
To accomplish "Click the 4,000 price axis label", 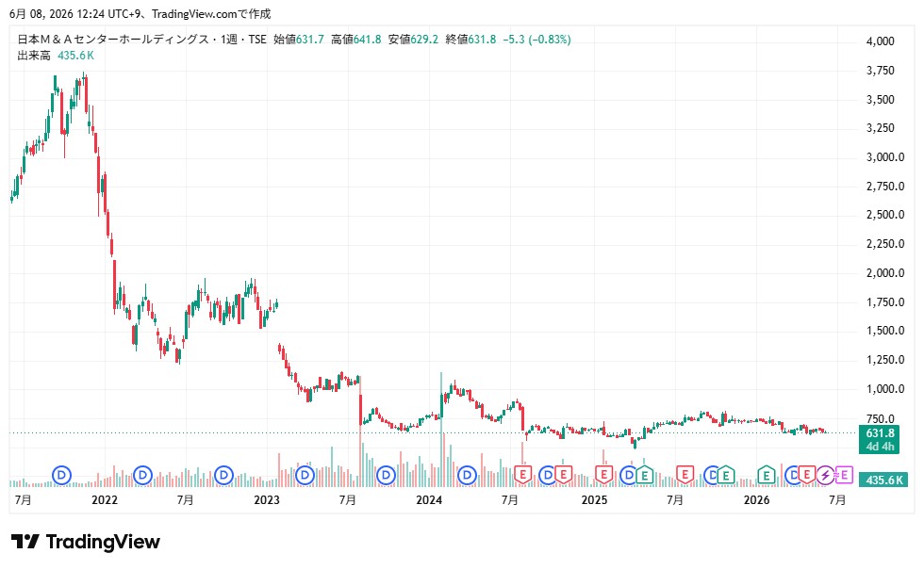I will (x=881, y=41).
